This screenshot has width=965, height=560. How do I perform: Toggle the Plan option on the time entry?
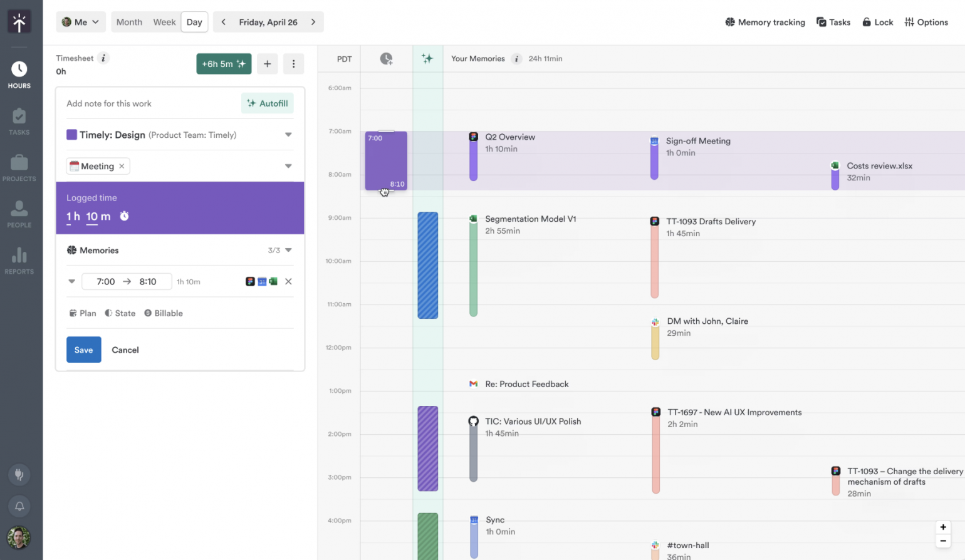tap(82, 313)
